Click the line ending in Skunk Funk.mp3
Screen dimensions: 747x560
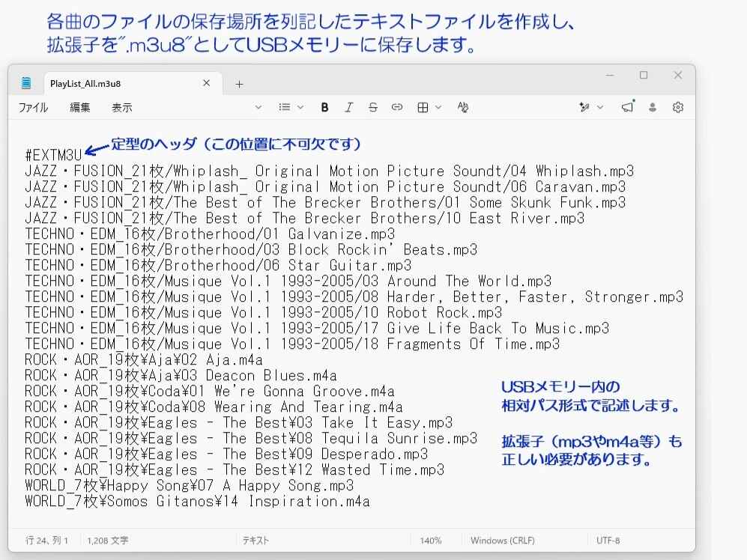click(325, 202)
